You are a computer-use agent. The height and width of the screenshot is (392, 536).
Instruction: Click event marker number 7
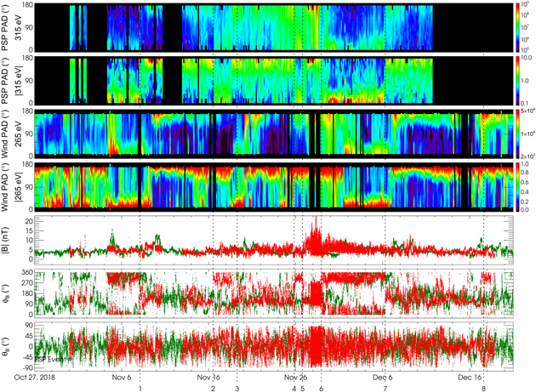click(385, 388)
